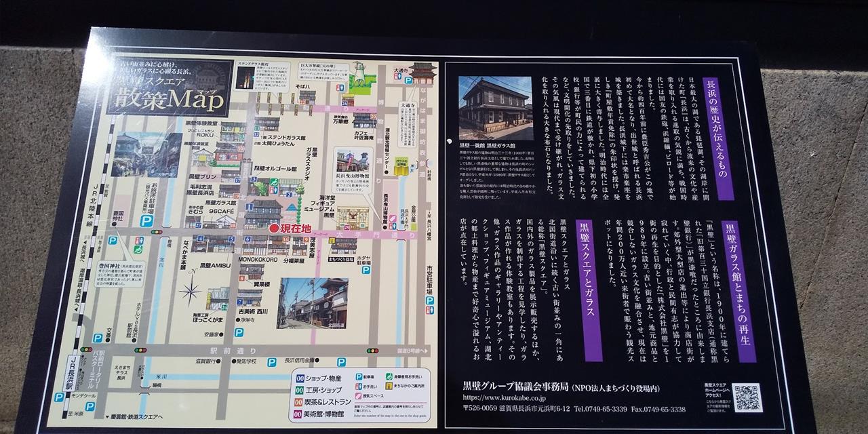The height and width of the screenshot is (434, 868).
Task: Select the parking icon beside お旅所駐車場
Action: [146, 220]
